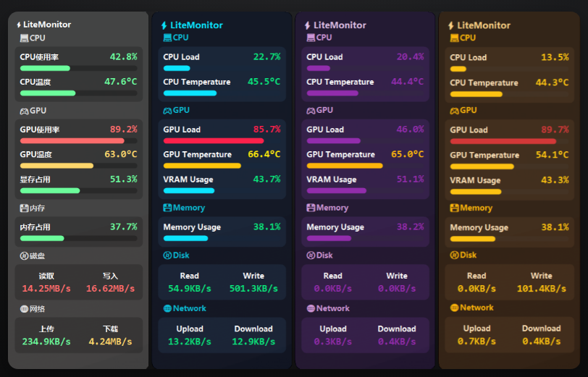Click the 磁盘 disk icon in the gray panel
The width and height of the screenshot is (588, 377).
point(24,255)
